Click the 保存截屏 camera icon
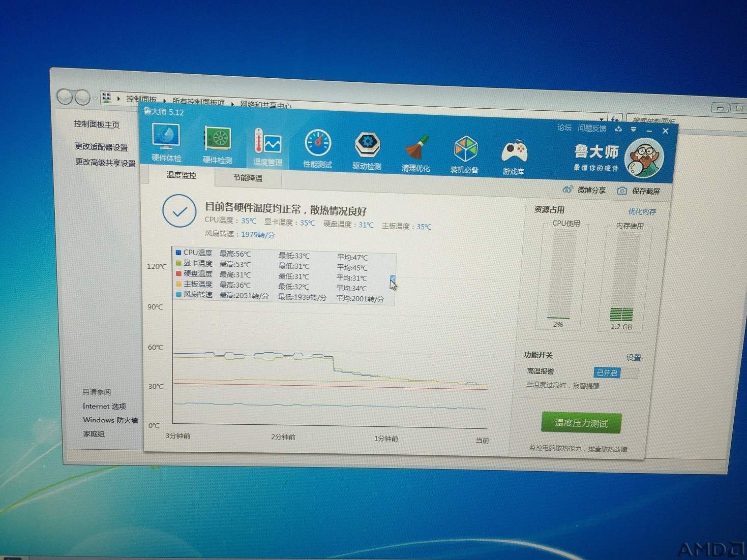This screenshot has height=560, width=747. (x=621, y=191)
